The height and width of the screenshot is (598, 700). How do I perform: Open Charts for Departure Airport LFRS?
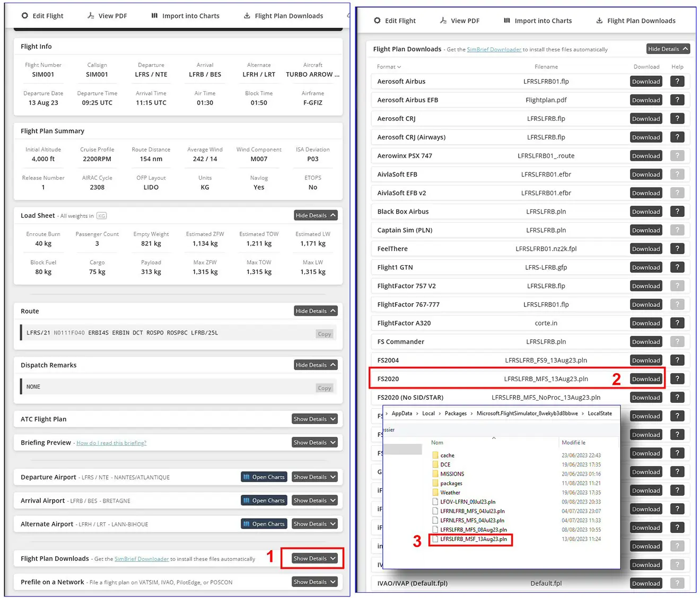click(x=264, y=477)
